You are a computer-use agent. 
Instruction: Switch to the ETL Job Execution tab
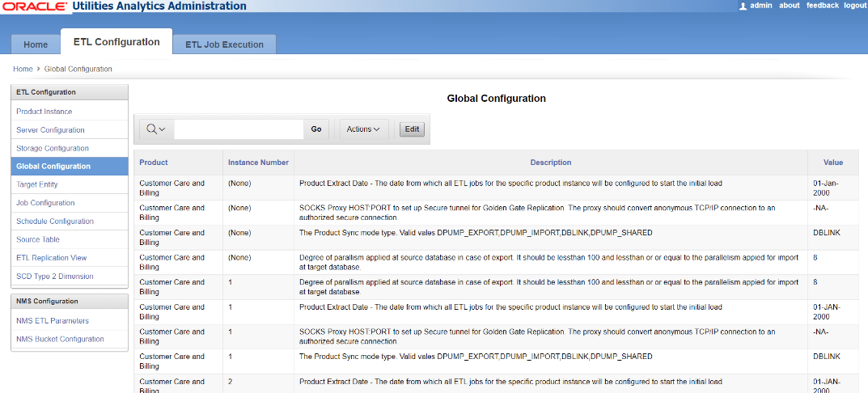(224, 44)
